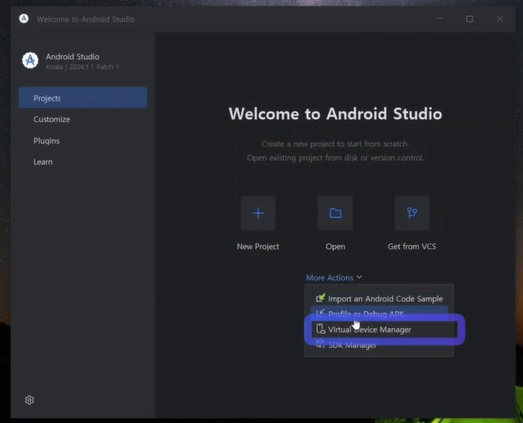Click the Koala 2024.1.1 Patch 1 version text
Viewport: 523px width, 423px height.
(x=82, y=67)
